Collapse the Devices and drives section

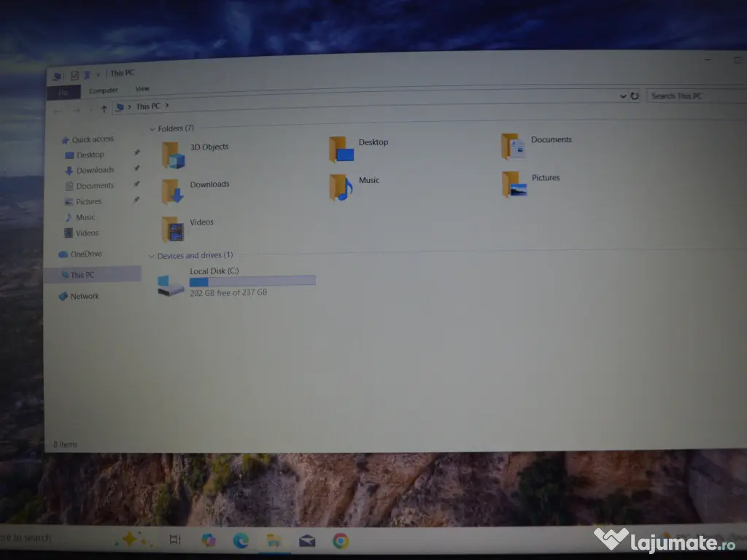click(152, 256)
